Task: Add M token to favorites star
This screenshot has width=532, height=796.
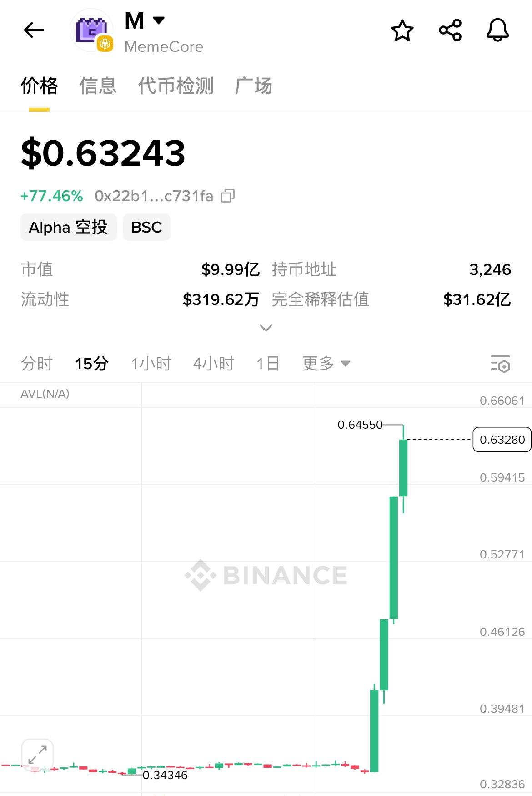Action: 402,30
